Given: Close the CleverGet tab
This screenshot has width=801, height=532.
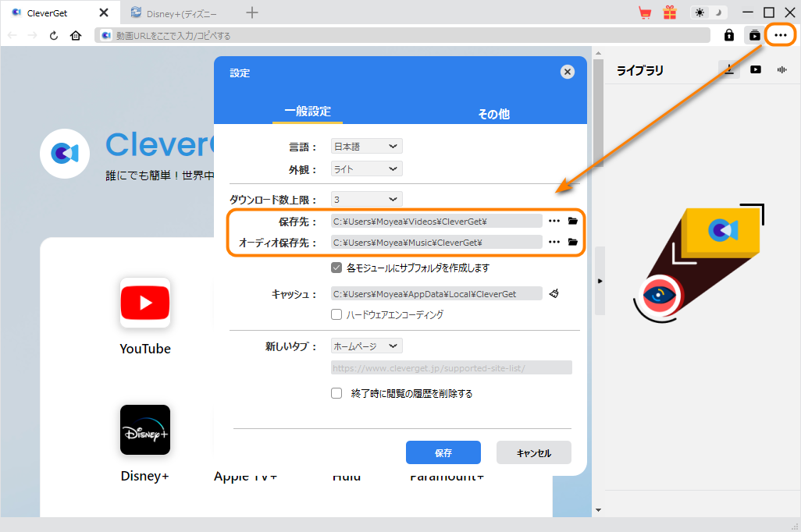Looking at the screenshot, I should pos(104,12).
